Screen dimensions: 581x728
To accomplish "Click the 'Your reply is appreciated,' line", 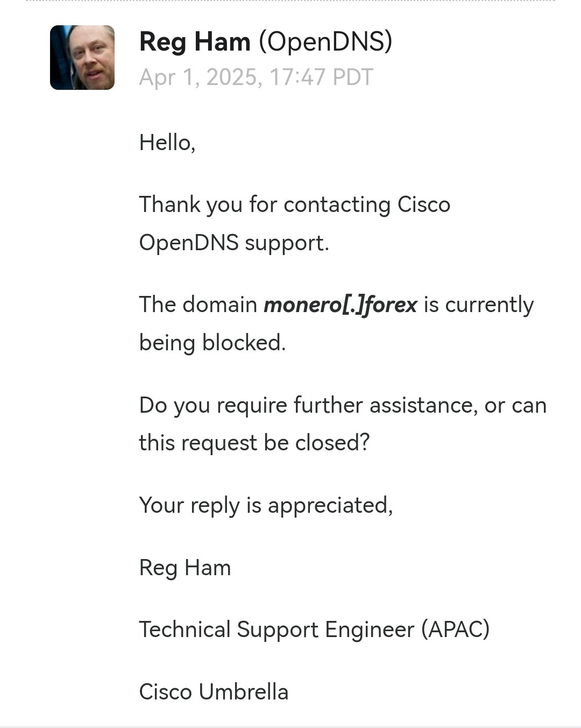I will pos(266,506).
